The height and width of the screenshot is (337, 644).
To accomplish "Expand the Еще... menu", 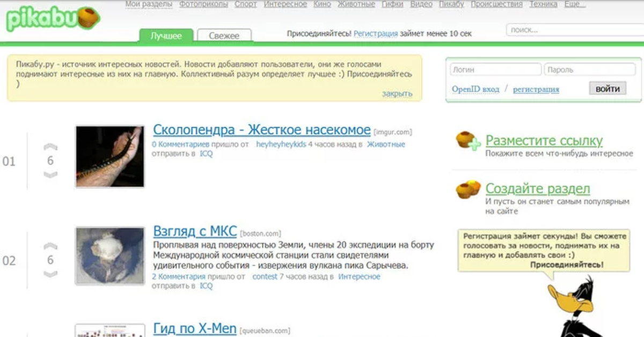I will 574,4.
